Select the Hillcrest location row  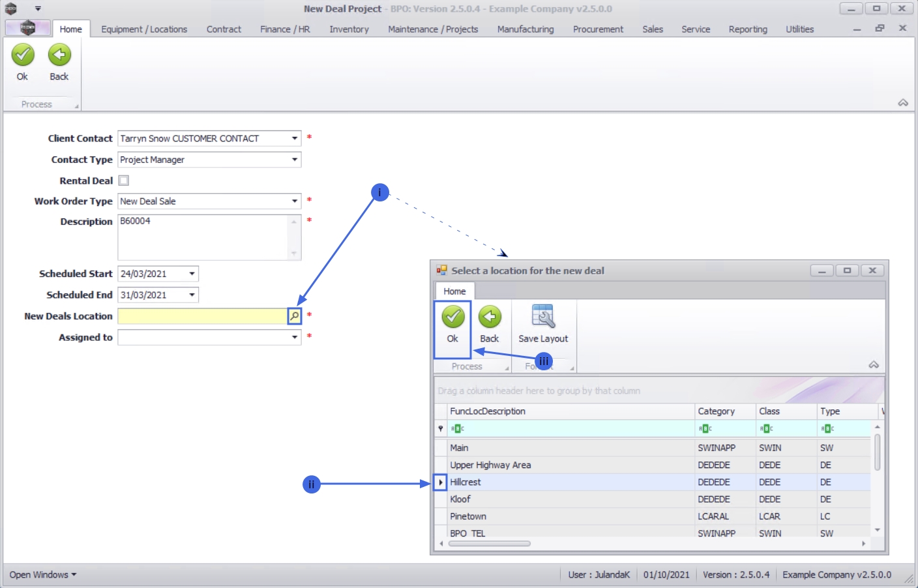pos(653,482)
